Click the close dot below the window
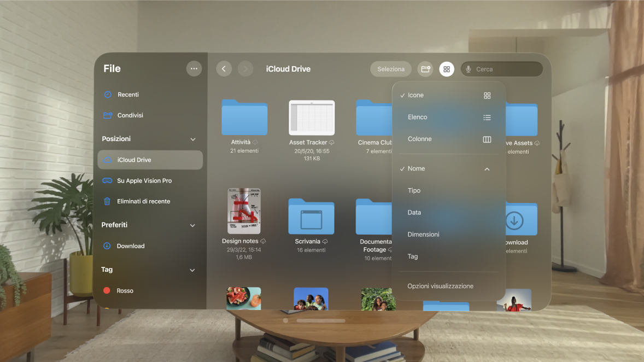Image resolution: width=644 pixels, height=362 pixels. (x=285, y=320)
